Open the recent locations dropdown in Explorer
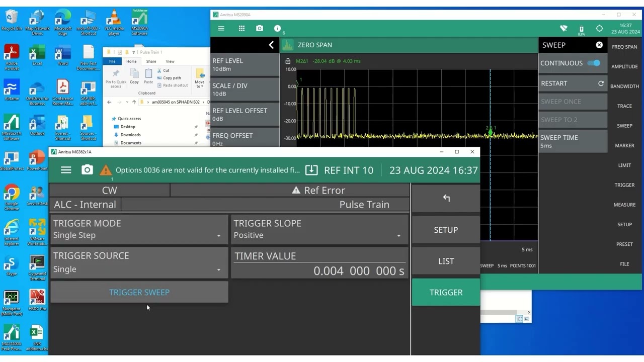 [127, 102]
